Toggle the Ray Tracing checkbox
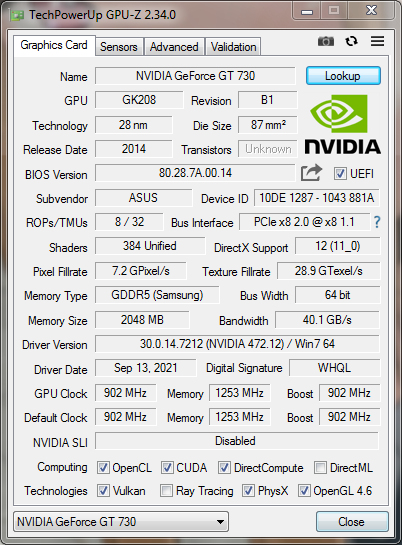This screenshot has width=402, height=545. (166, 491)
